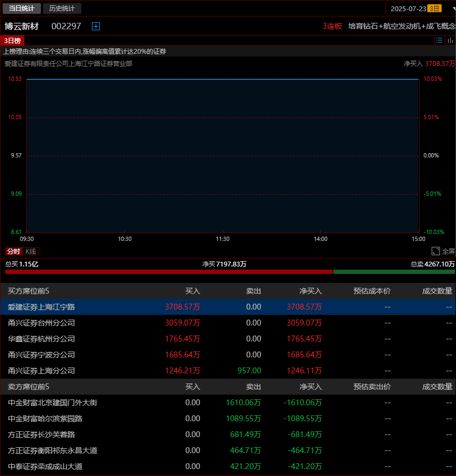Add 博云新材 to watchlist with plus icon
The width and height of the screenshot is (456, 476).
[96, 27]
